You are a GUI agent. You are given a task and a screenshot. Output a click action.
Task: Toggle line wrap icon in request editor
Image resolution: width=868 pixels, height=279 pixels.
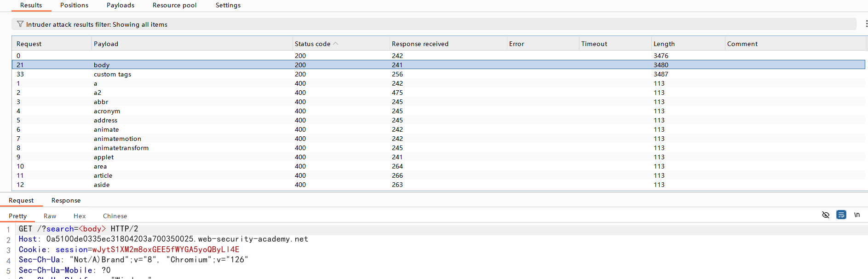pyautogui.click(x=841, y=215)
